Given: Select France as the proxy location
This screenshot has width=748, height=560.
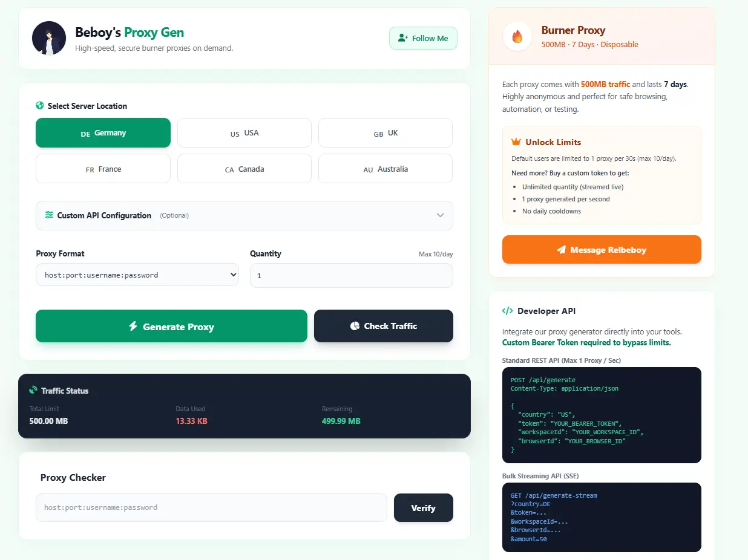Looking at the screenshot, I should pyautogui.click(x=103, y=169).
